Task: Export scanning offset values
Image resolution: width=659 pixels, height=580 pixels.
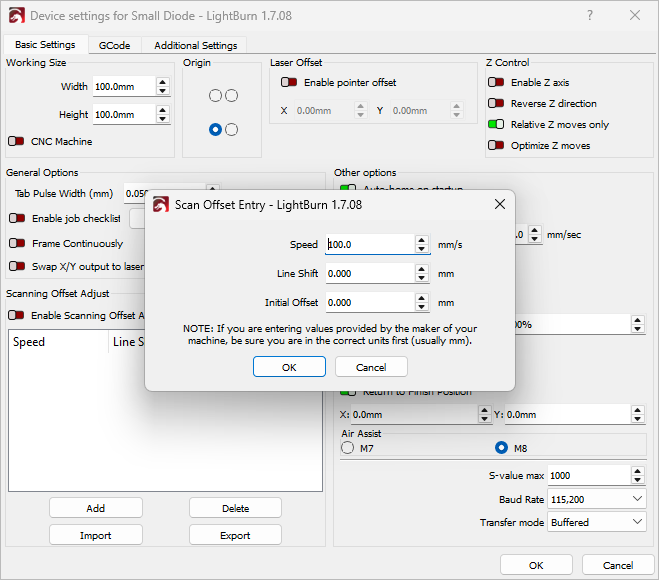Action: (235, 535)
